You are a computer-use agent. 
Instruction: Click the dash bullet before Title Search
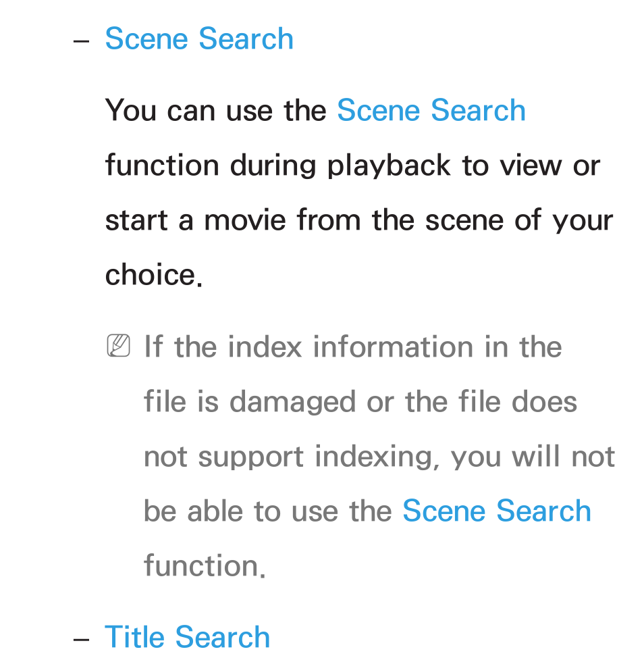(x=81, y=639)
